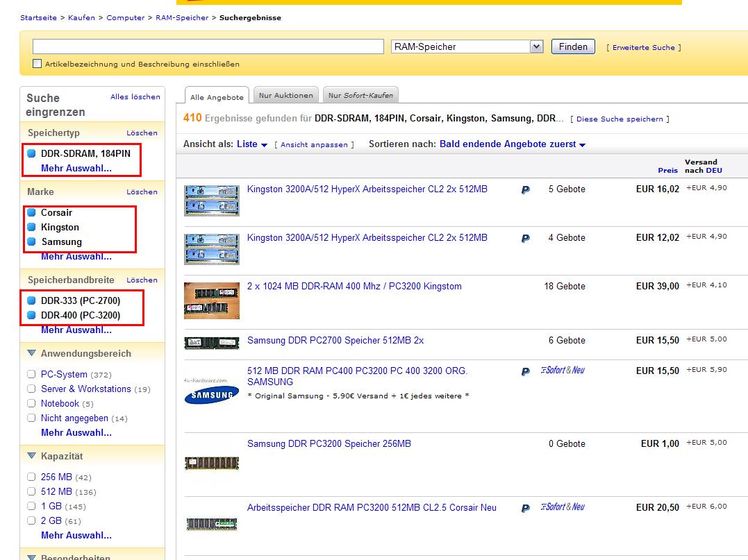Open the Ansicht als Liste dropdown
This screenshot has height=560, width=748.
[252, 144]
